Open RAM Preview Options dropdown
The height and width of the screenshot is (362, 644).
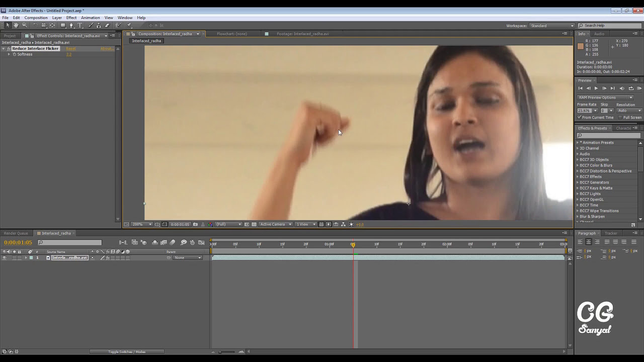coord(605,98)
